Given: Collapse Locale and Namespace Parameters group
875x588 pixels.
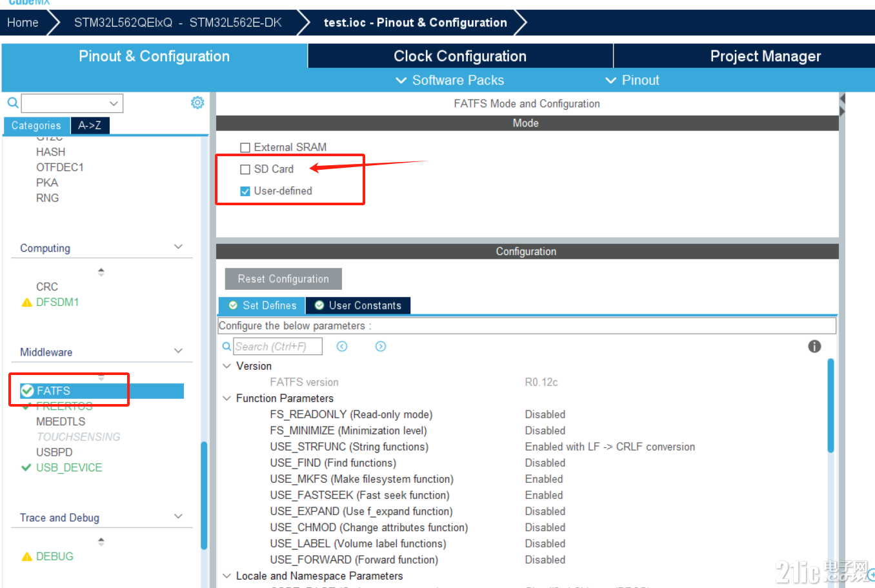Looking at the screenshot, I should pyautogui.click(x=226, y=576).
